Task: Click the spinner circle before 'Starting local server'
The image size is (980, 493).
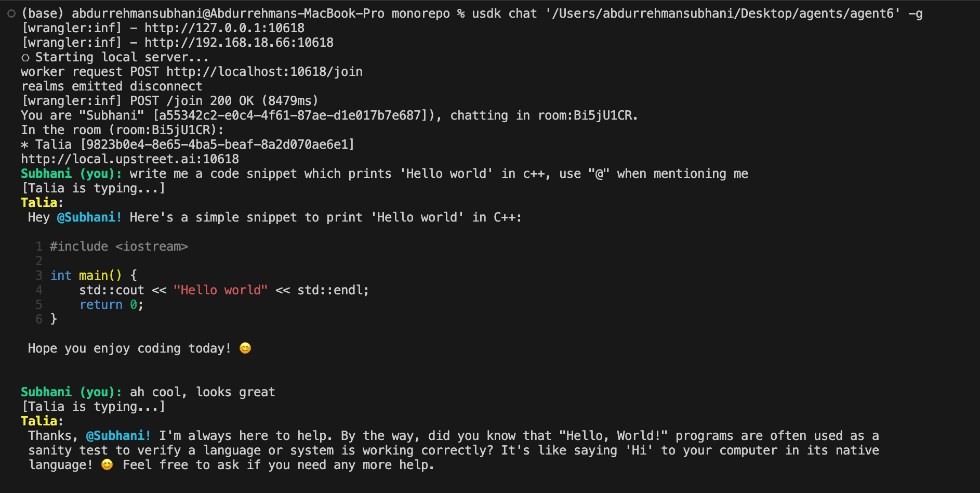Action: [x=25, y=58]
